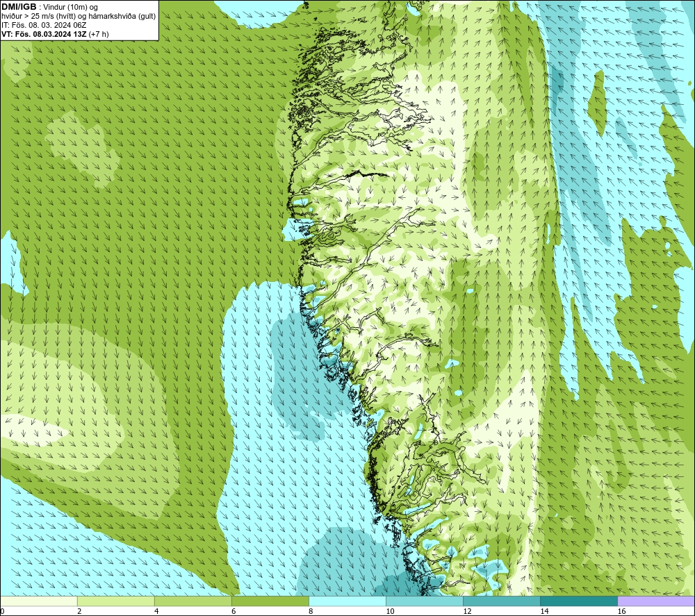This screenshot has height=616, width=695.
Task: Click the medium teal 12–14 m/s legend swatch
Action: (501, 601)
